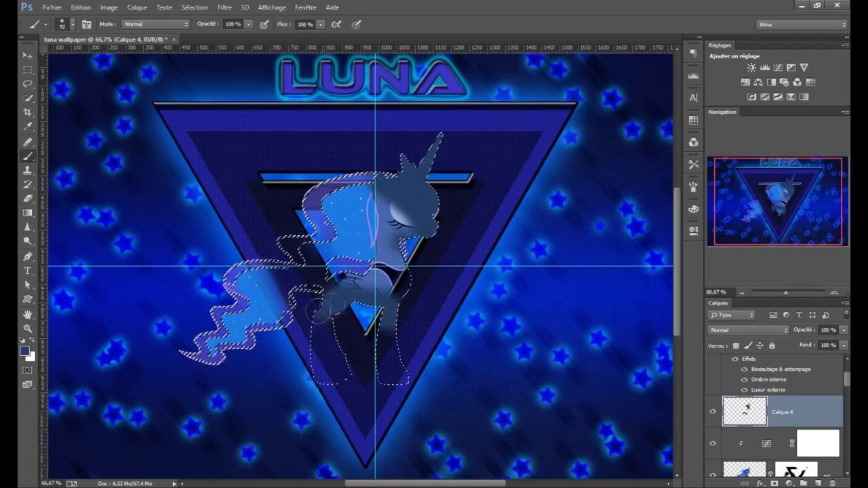Click the Calque 4 layer name
The width and height of the screenshot is (868, 488).
tap(782, 412)
